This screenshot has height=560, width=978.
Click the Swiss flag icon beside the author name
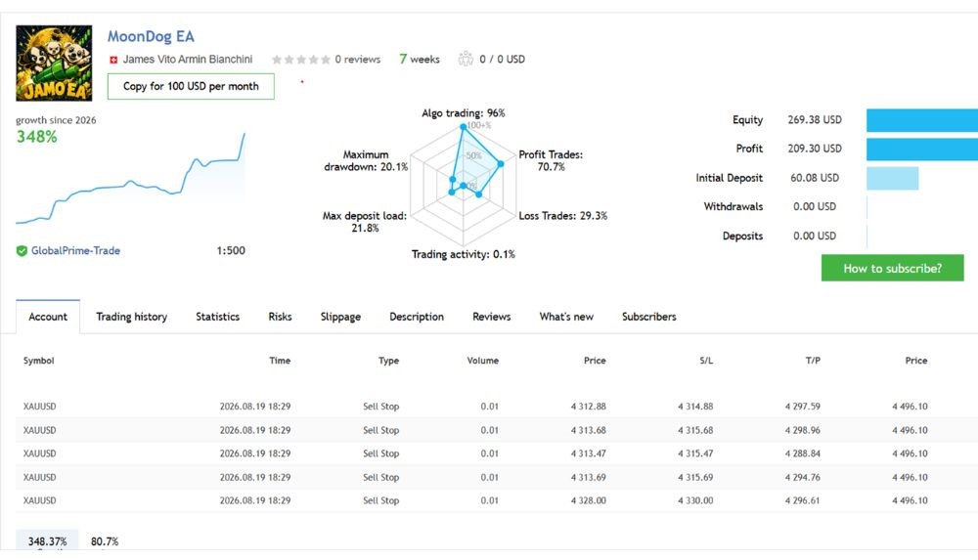[113, 60]
